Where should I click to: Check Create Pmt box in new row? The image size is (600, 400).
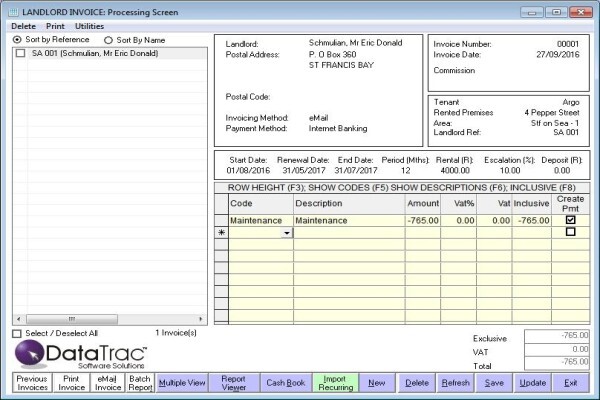coord(570,232)
